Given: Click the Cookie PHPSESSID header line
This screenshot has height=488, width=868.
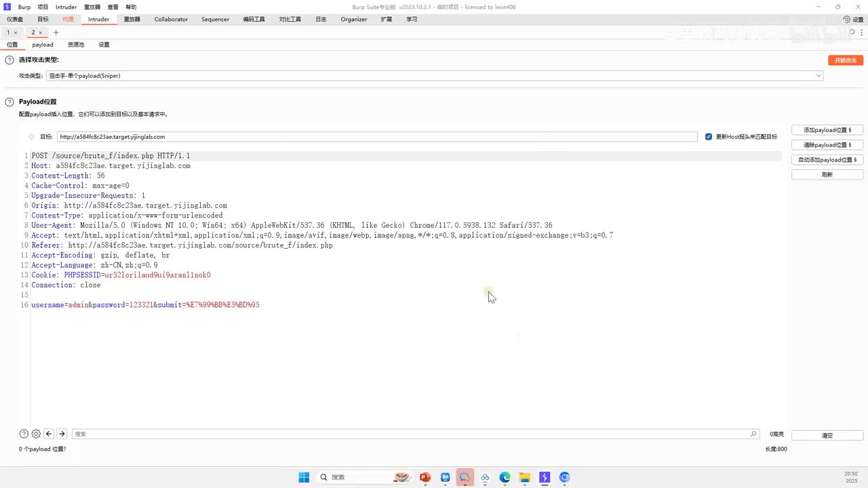Looking at the screenshot, I should click(121, 275).
